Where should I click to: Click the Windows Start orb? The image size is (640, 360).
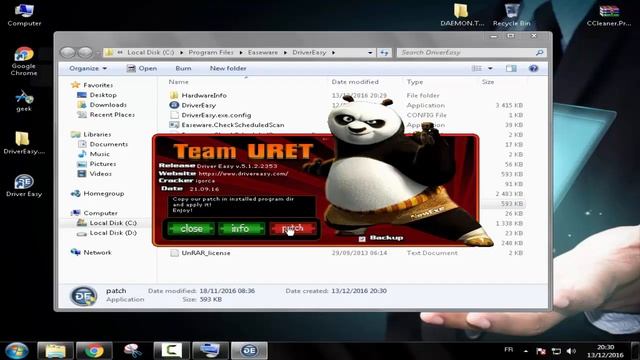17,351
